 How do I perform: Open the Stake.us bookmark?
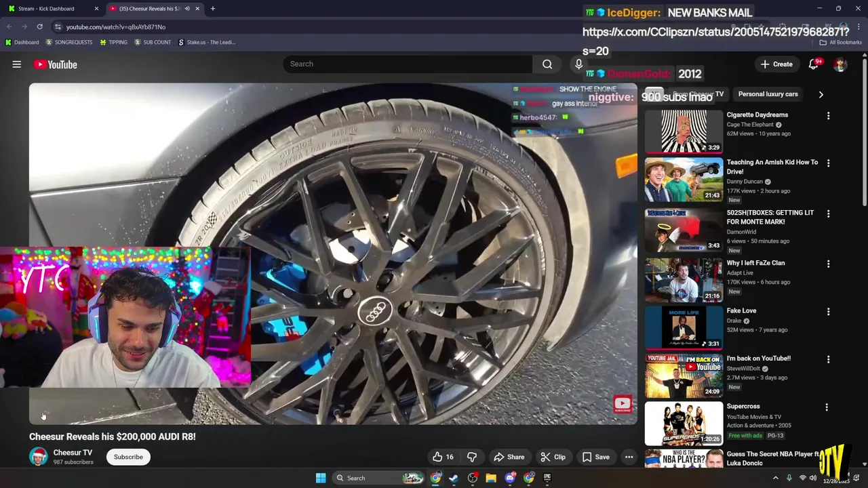pyautogui.click(x=207, y=42)
